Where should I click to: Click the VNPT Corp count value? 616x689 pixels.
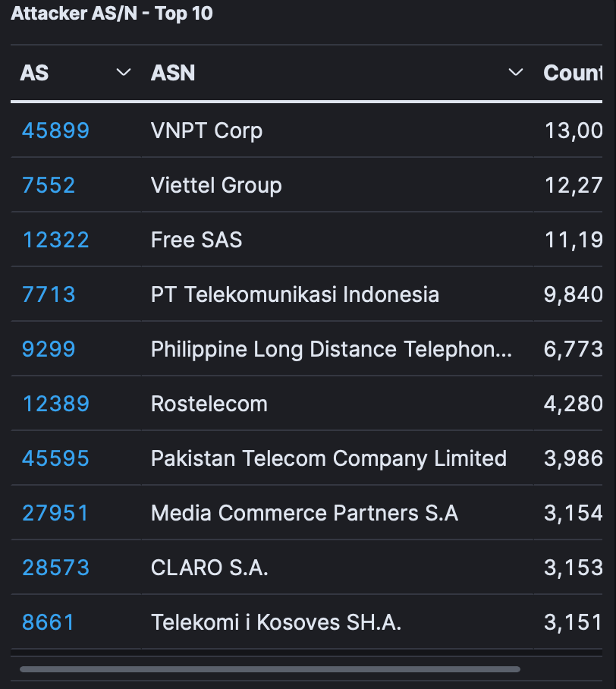click(573, 131)
